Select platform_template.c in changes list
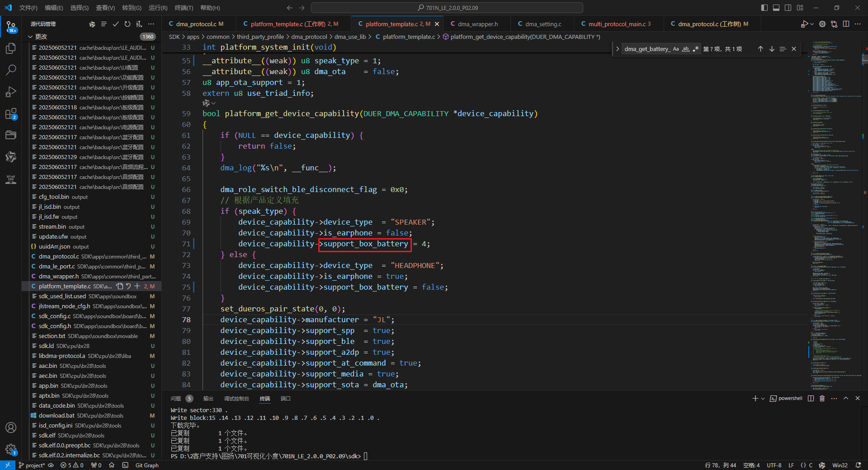 (92, 286)
